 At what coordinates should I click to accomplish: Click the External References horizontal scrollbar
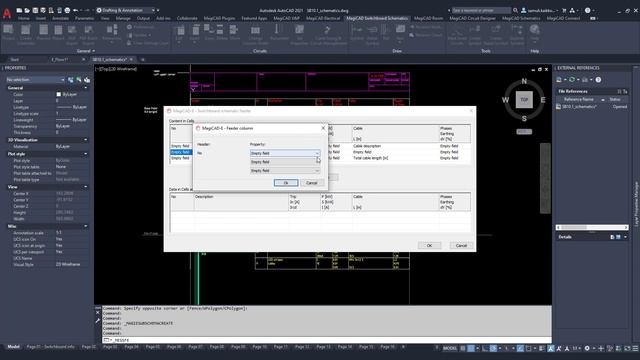click(x=591, y=227)
